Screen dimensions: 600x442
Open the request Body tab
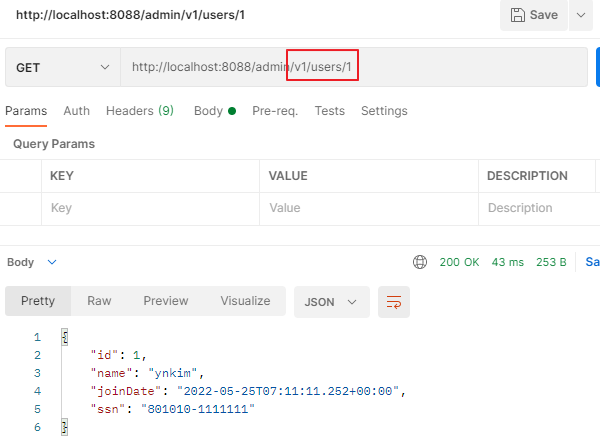[x=215, y=111]
